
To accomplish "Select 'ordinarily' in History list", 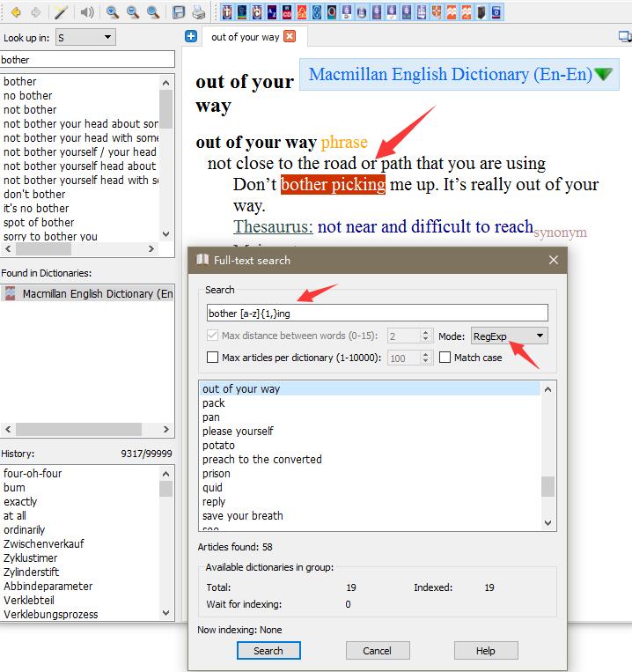I will tap(24, 529).
